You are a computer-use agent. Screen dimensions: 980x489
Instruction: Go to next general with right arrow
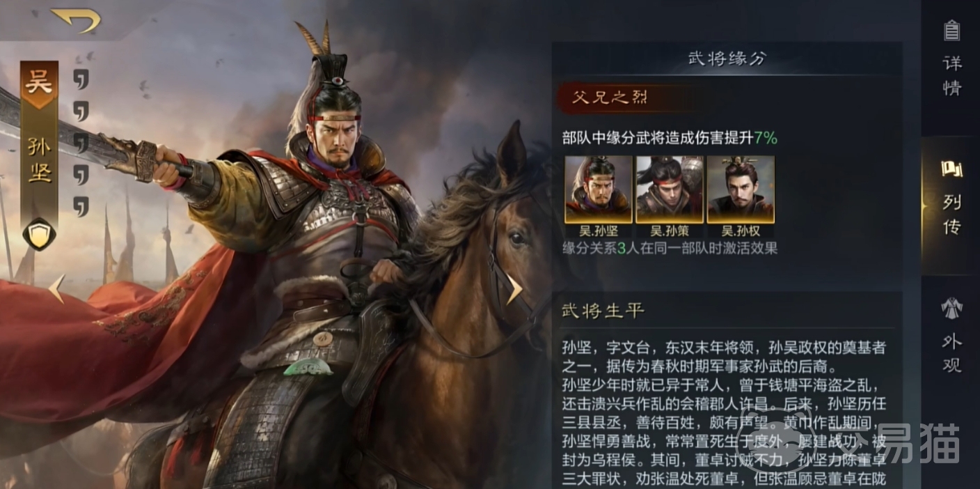pyautogui.click(x=514, y=289)
